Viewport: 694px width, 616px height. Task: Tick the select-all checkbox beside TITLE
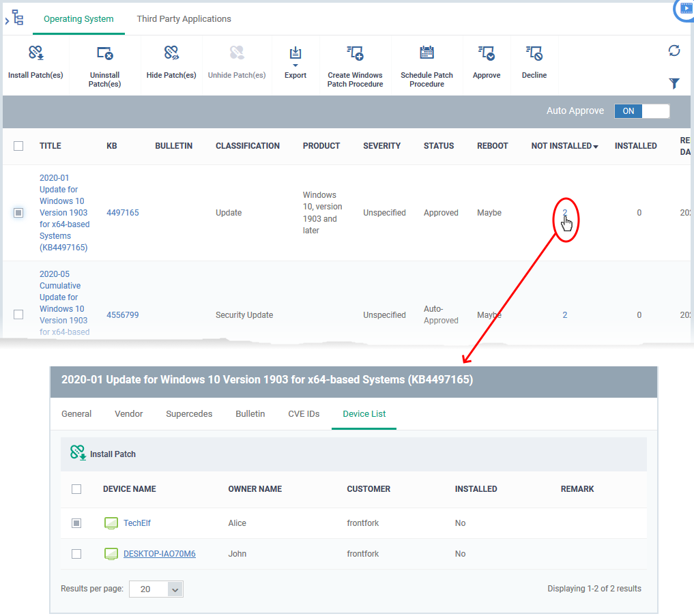coord(18,146)
